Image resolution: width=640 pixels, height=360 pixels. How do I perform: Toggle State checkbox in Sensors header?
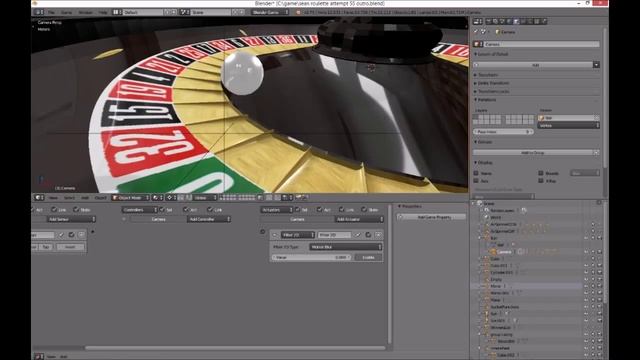coord(76,209)
